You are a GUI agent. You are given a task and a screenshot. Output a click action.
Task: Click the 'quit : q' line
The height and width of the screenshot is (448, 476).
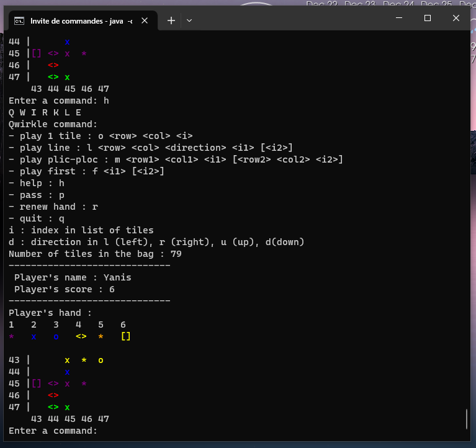tap(37, 218)
